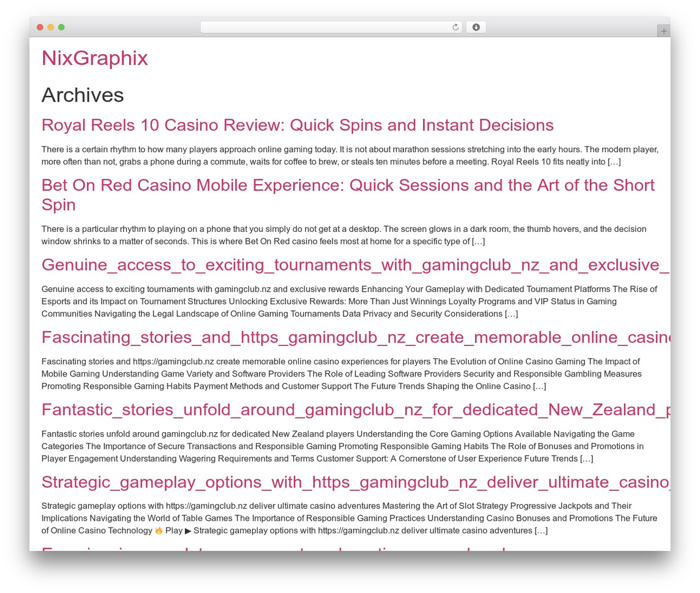Focus the browser address bar field

pos(331,27)
